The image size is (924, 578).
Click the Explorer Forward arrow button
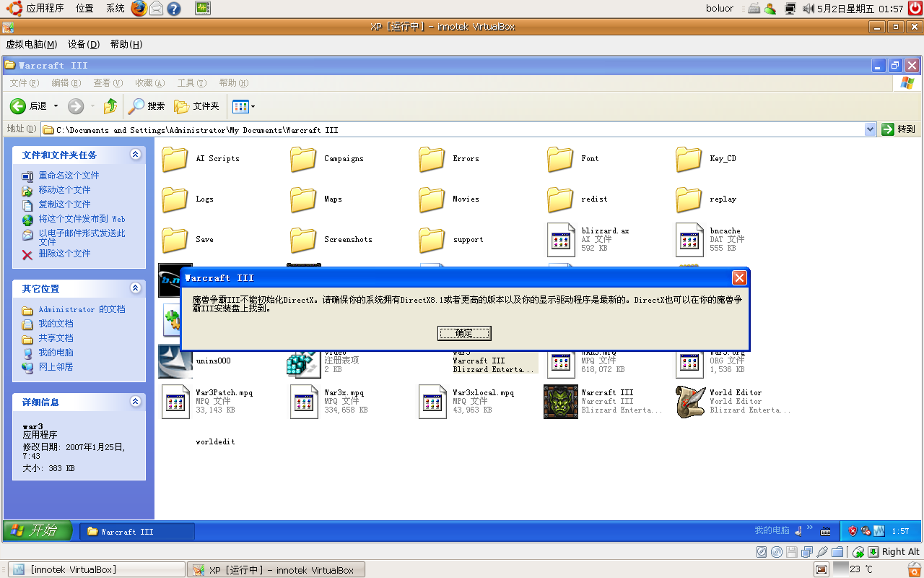[x=76, y=106]
